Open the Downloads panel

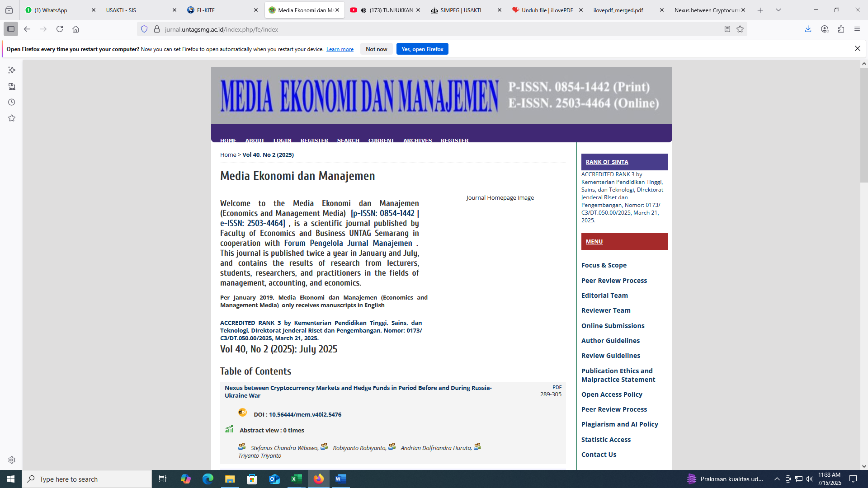pyautogui.click(x=808, y=29)
